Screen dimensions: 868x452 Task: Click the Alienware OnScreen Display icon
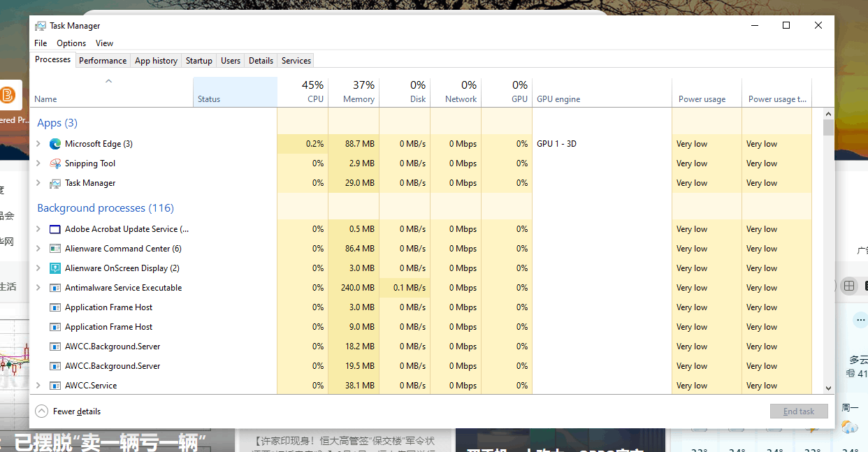(55, 268)
